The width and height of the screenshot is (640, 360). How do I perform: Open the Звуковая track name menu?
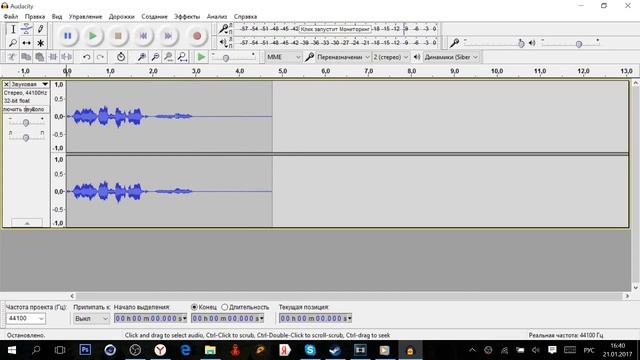pos(30,84)
